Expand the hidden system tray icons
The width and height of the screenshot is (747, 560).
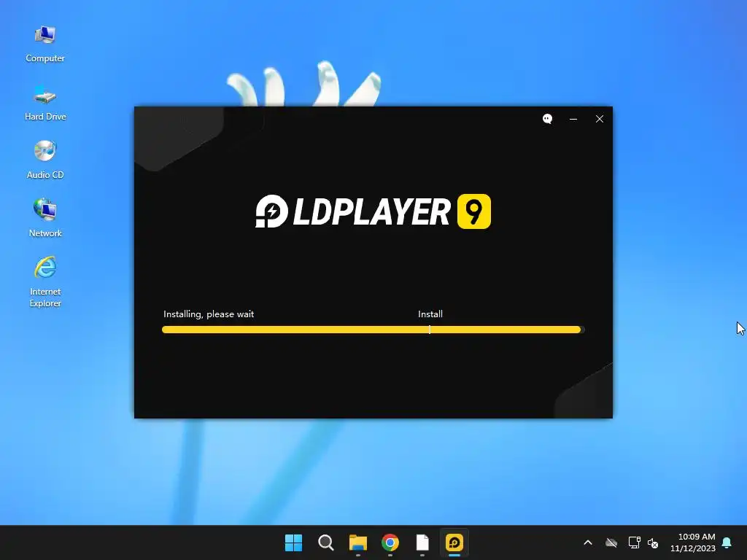tap(588, 542)
